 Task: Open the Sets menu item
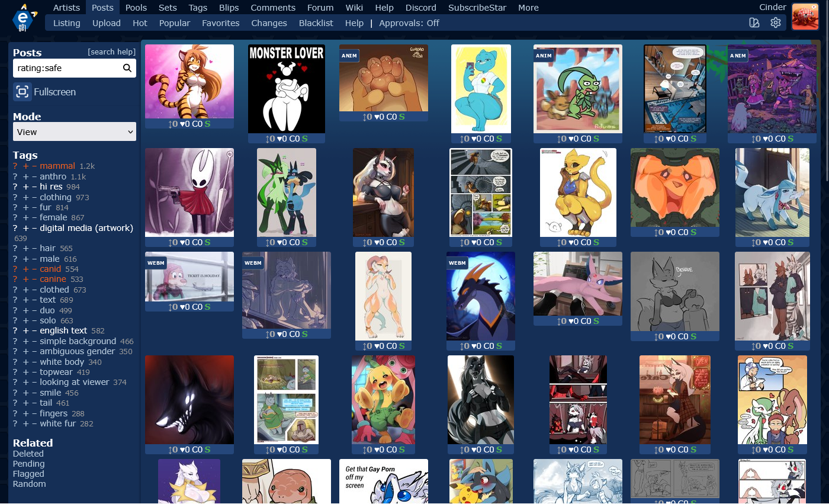point(168,8)
